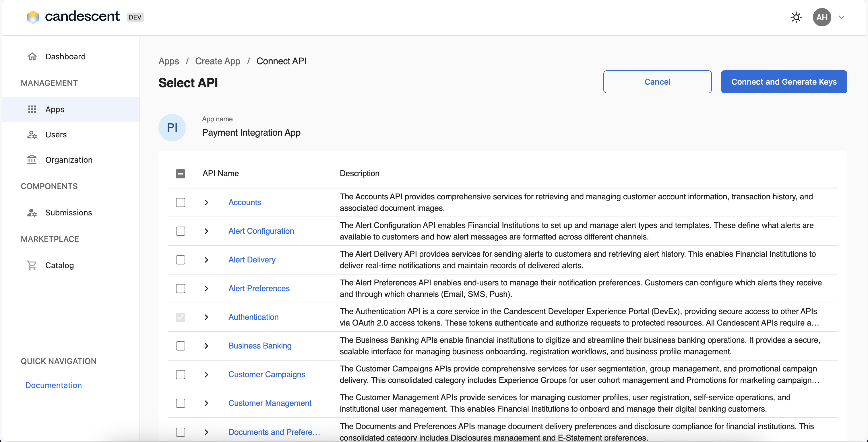Open the Customer Campaigns API link
The image size is (868, 442).
[267, 374]
